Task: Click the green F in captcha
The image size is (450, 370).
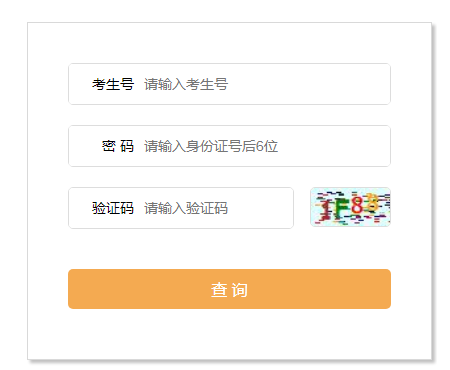Action: (x=341, y=208)
